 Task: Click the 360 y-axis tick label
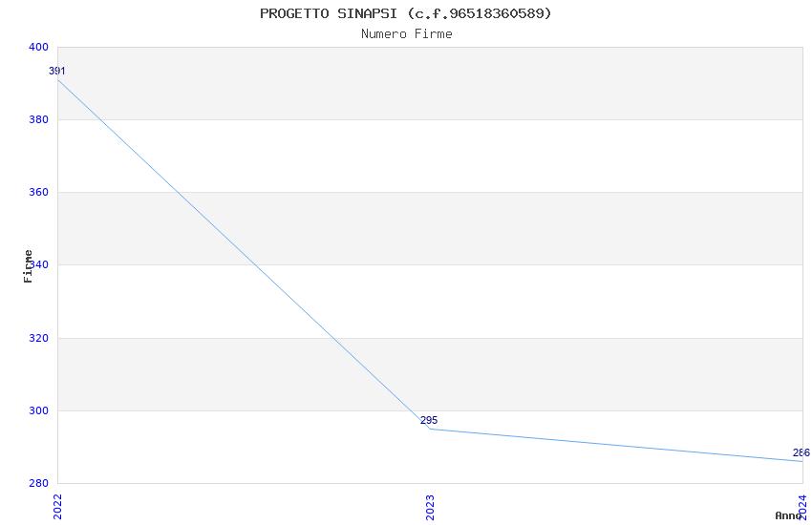pyautogui.click(x=38, y=193)
